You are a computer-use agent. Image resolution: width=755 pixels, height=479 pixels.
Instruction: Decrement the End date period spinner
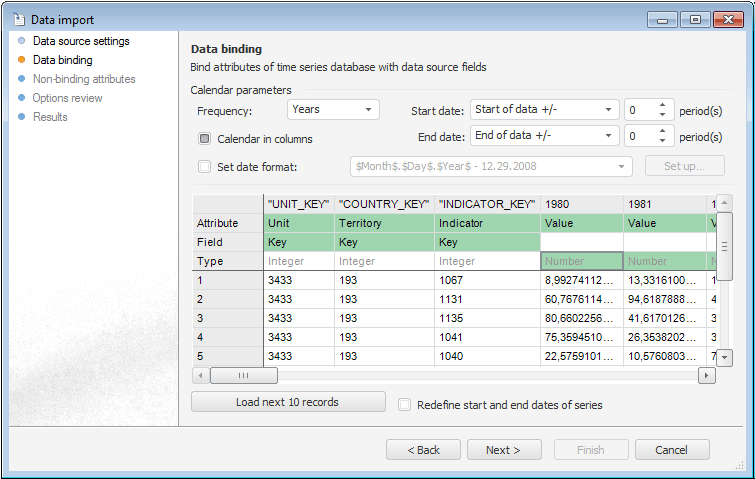coord(662,141)
